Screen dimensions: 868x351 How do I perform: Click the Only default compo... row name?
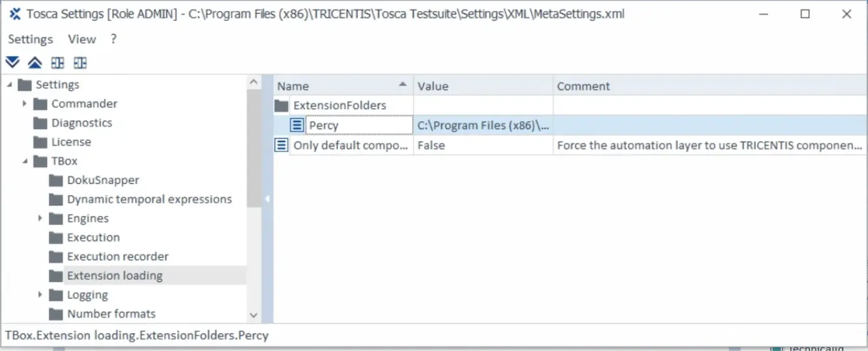(351, 145)
